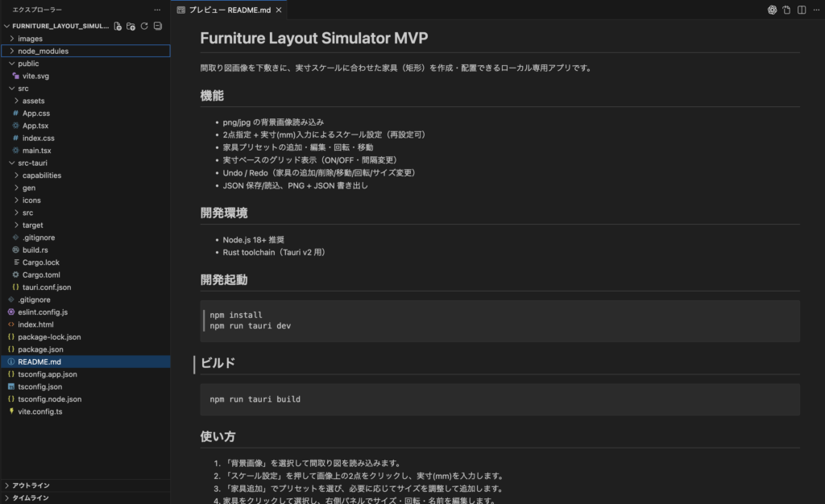Open tauri.conf.json file
This screenshot has height=504, width=825.
(x=47, y=287)
